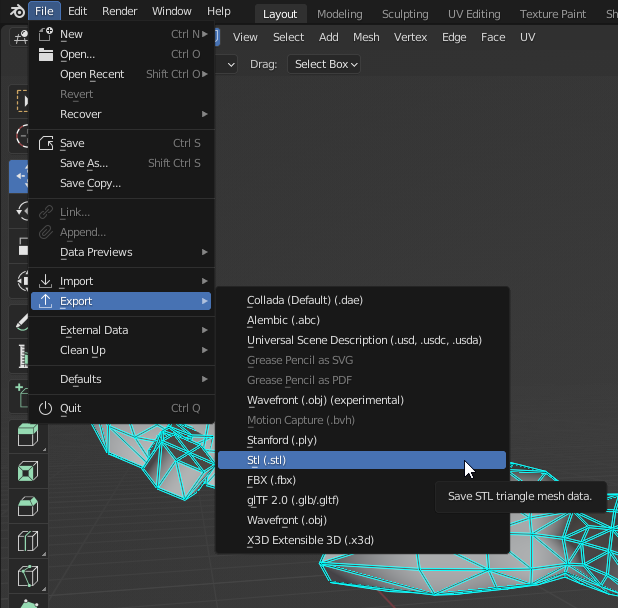The image size is (618, 608).
Task: Switch to the Layout workspace tab
Action: [x=280, y=14]
